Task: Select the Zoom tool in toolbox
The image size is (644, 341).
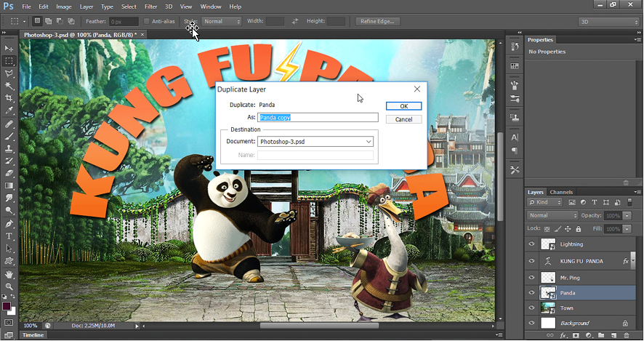Action: pyautogui.click(x=9, y=286)
